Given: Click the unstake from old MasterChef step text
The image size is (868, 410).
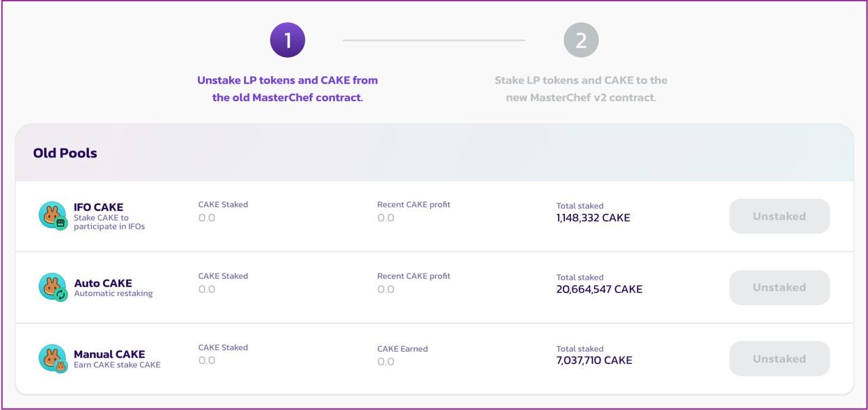Looking at the screenshot, I should coord(288,89).
